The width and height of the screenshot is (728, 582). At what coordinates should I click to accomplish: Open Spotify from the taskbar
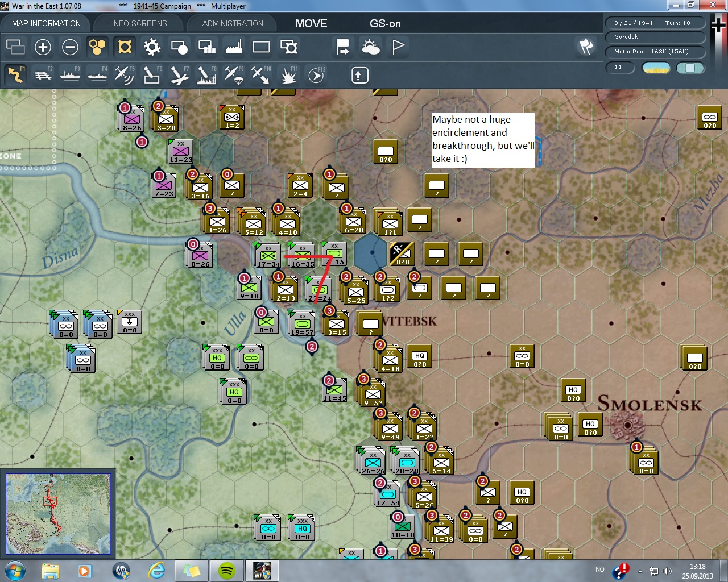pyautogui.click(x=227, y=571)
